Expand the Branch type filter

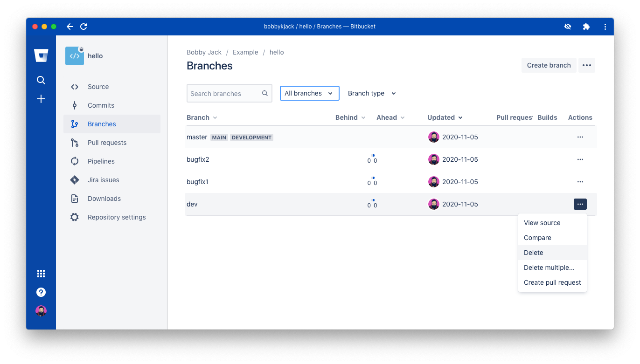372,93
